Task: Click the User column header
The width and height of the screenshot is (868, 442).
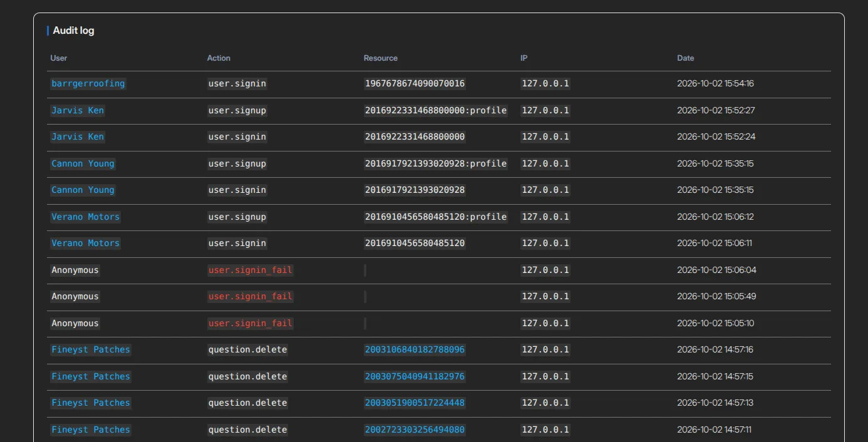Action: click(x=59, y=58)
